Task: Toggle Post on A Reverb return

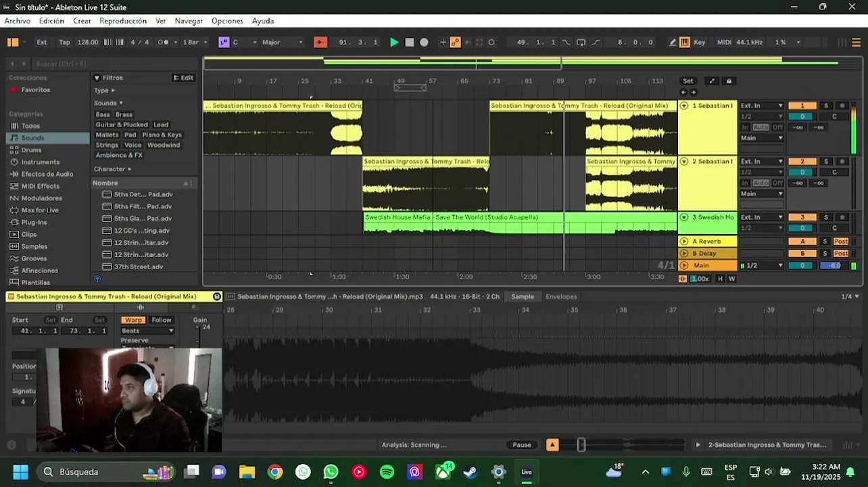Action: tap(841, 241)
